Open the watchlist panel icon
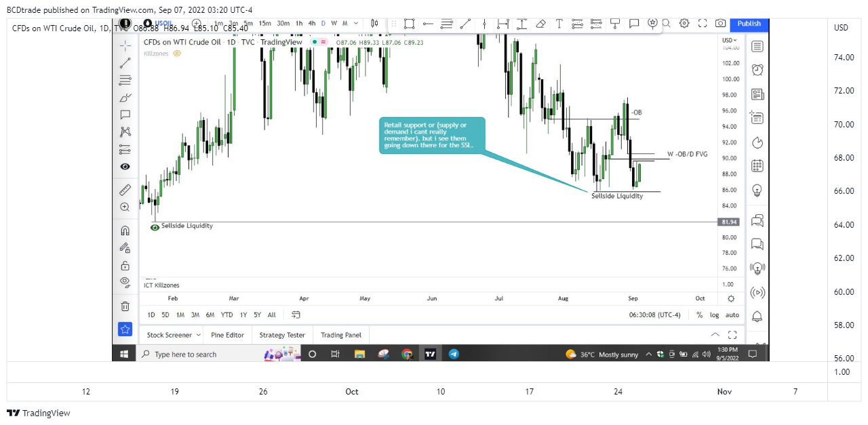The image size is (868, 425). 757,46
